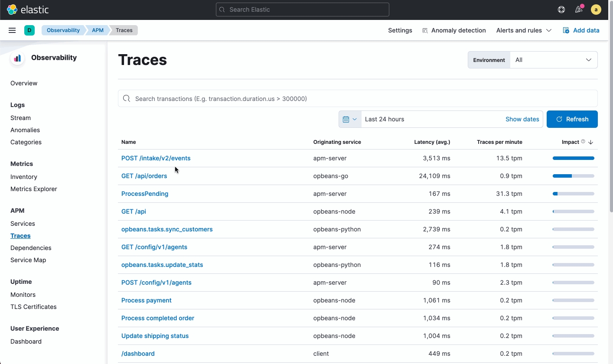Click the Refresh button
The image size is (613, 364).
click(572, 119)
